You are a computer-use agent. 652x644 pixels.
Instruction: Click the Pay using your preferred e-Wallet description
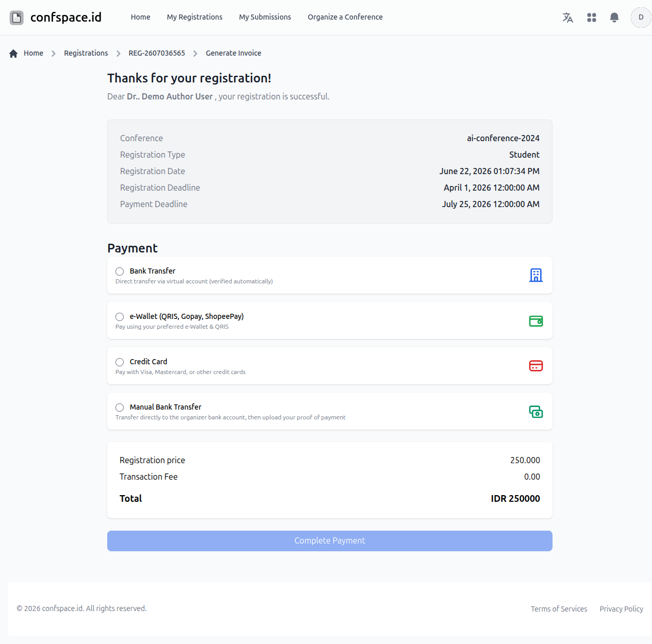(172, 327)
